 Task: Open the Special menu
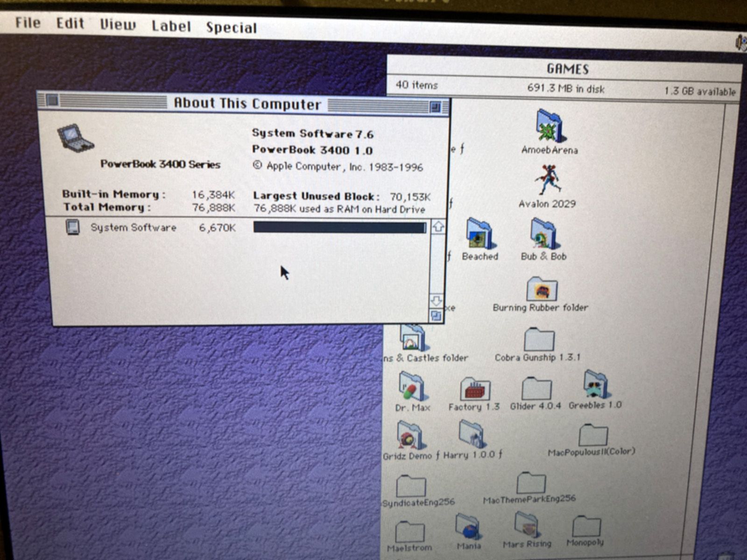point(232,28)
